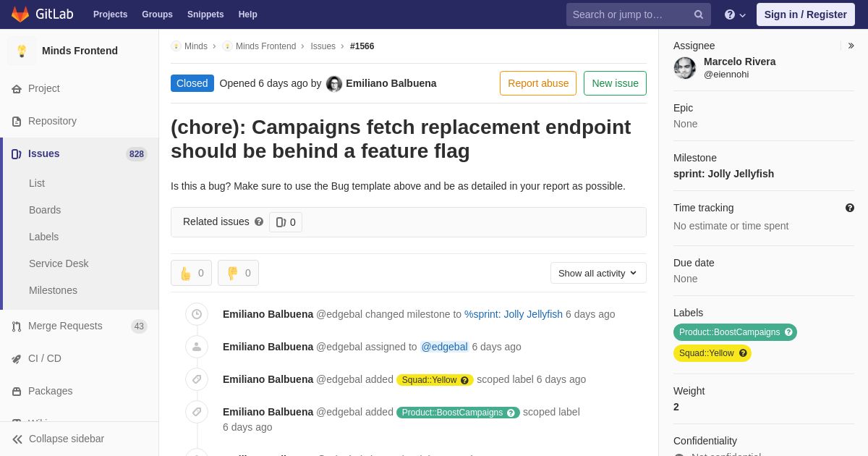Click the Report abuse button
This screenshot has height=456, width=868.
coord(538,83)
